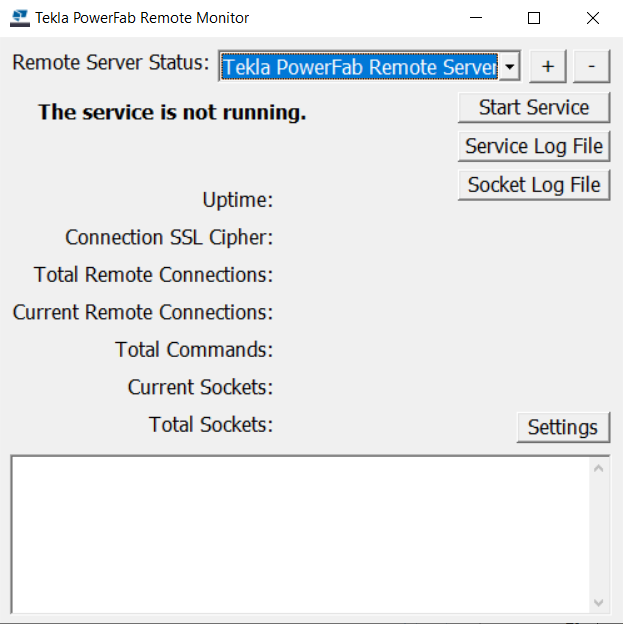Click the Tekla PowerFab title bar icon
This screenshot has width=623, height=624.
tap(19, 18)
